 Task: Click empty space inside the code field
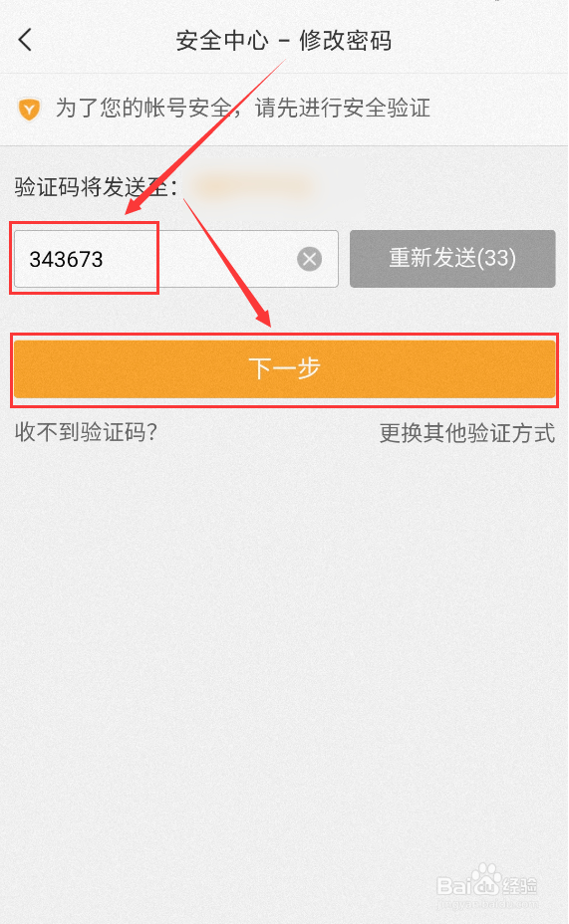pyautogui.click(x=200, y=259)
